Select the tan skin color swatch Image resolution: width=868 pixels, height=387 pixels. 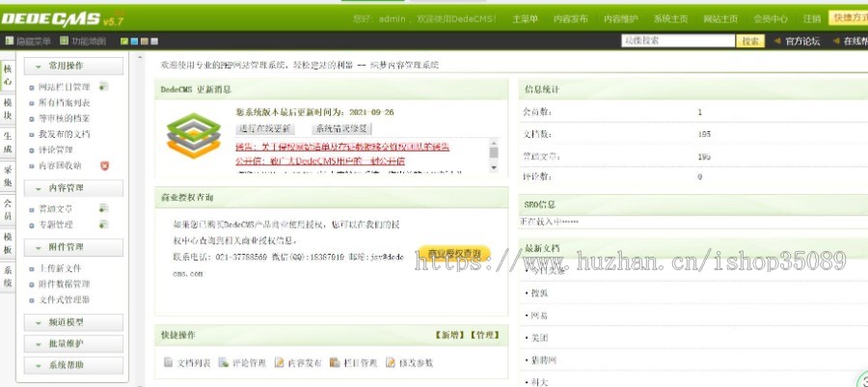click(145, 41)
